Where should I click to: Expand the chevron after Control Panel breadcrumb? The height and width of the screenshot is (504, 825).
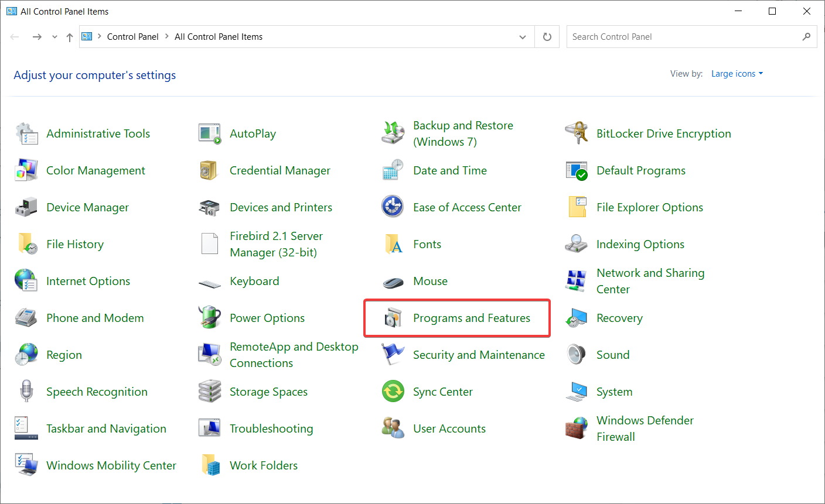coord(167,36)
